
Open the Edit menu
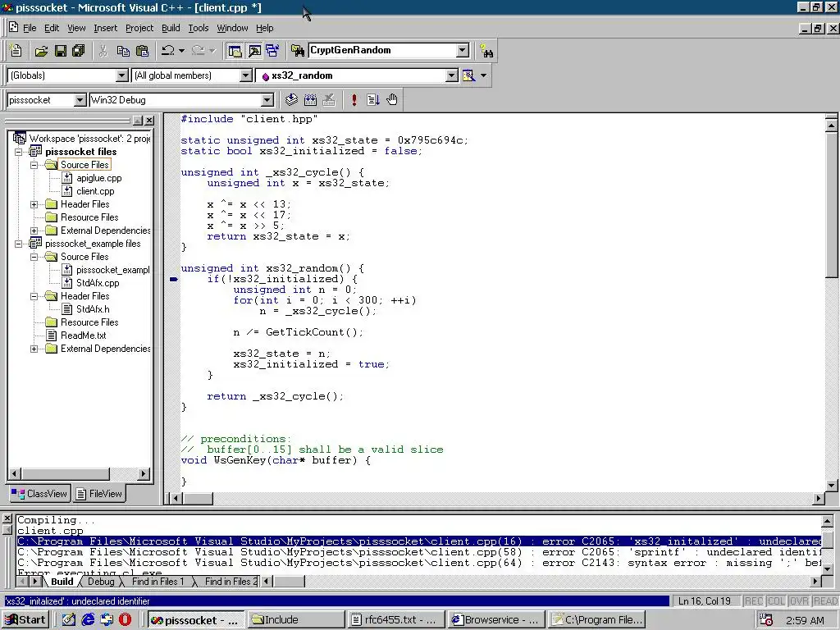(52, 28)
